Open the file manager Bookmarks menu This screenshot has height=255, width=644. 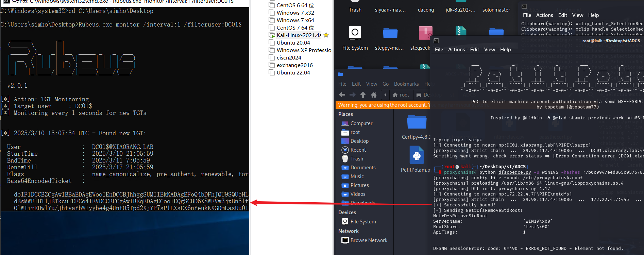pyautogui.click(x=406, y=84)
